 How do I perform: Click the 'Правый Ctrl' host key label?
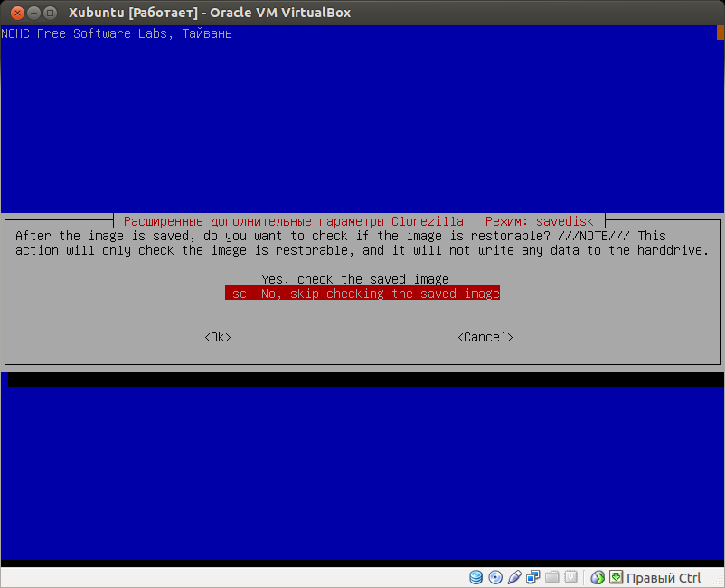pyautogui.click(x=664, y=578)
